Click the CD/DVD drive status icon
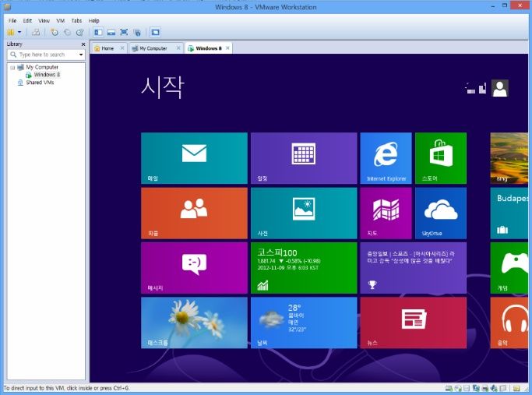This screenshot has height=395, width=532. click(x=458, y=388)
